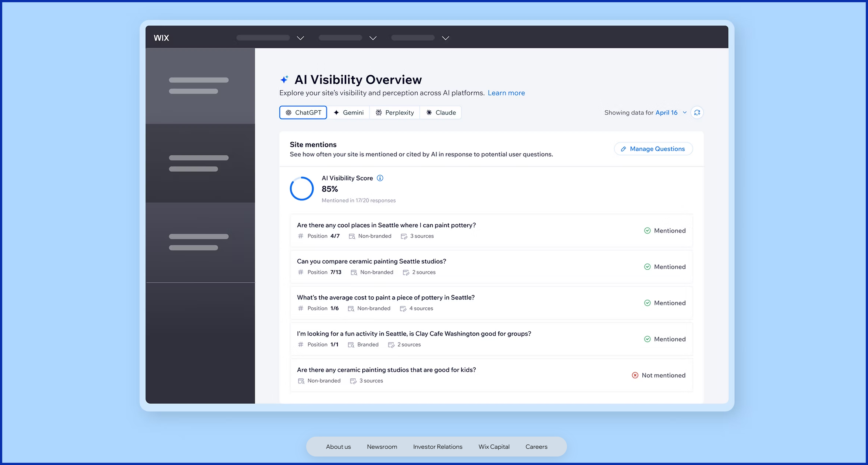Viewport: 868px width, 465px height.
Task: Click the AI Visibility Score info icon
Action: coord(380,178)
